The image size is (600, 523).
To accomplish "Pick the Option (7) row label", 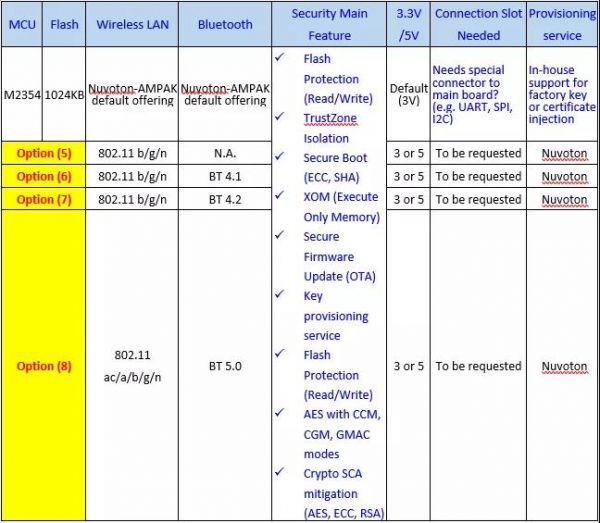I will click(43, 199).
